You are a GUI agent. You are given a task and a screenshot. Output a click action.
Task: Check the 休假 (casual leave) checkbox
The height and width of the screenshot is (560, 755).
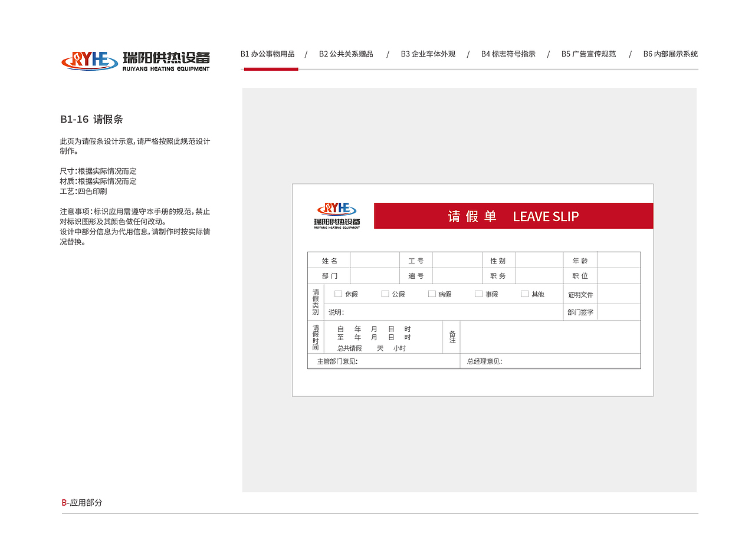[338, 294]
